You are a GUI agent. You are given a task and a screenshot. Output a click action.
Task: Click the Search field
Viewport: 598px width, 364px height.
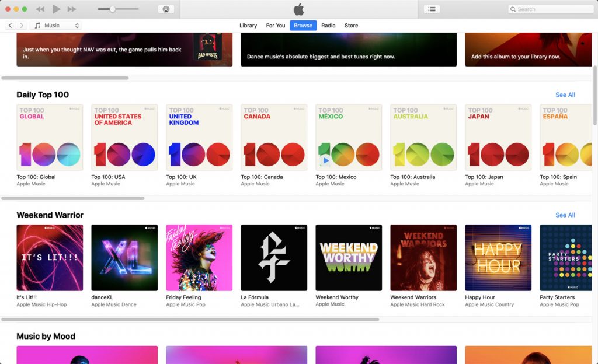coord(551,9)
